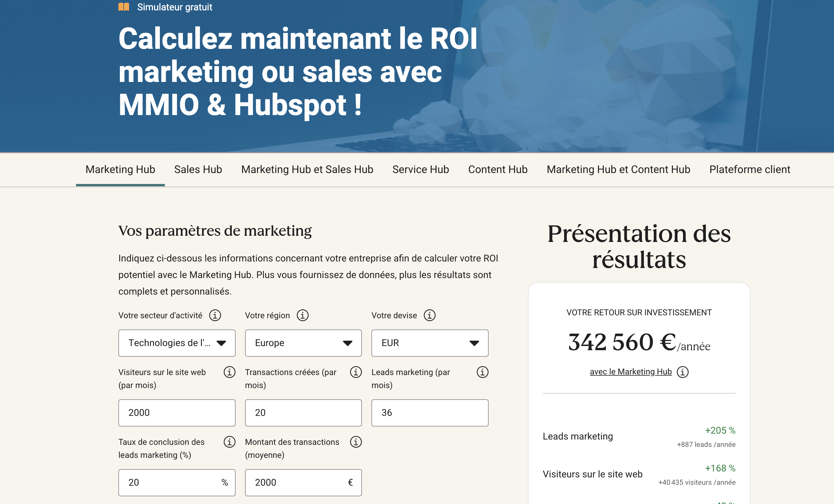Click info icon next to Votre secteur d'activité
The width and height of the screenshot is (834, 504).
[215, 315]
